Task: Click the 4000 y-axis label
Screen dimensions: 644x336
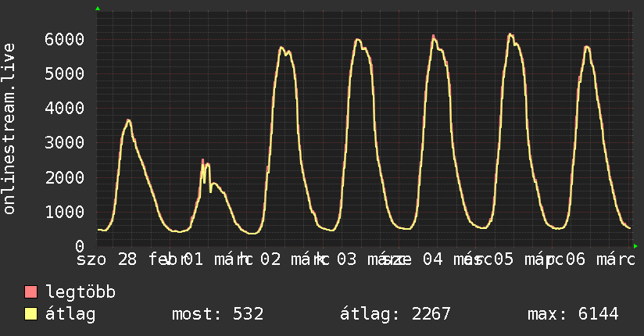Action: [65, 109]
